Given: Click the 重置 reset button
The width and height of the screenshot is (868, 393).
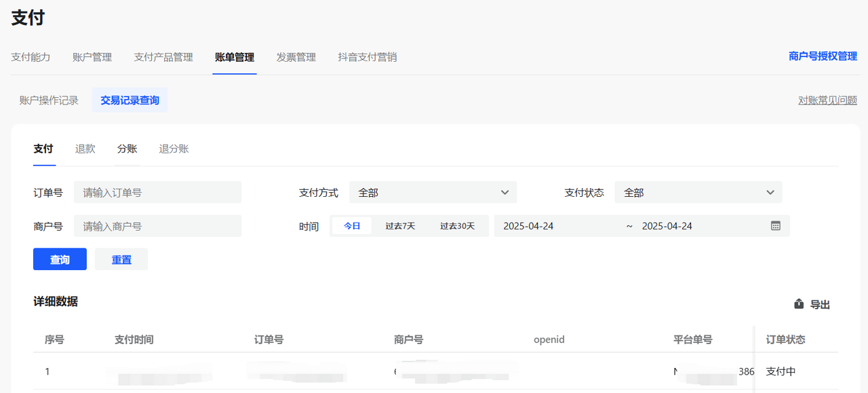Looking at the screenshot, I should point(121,259).
